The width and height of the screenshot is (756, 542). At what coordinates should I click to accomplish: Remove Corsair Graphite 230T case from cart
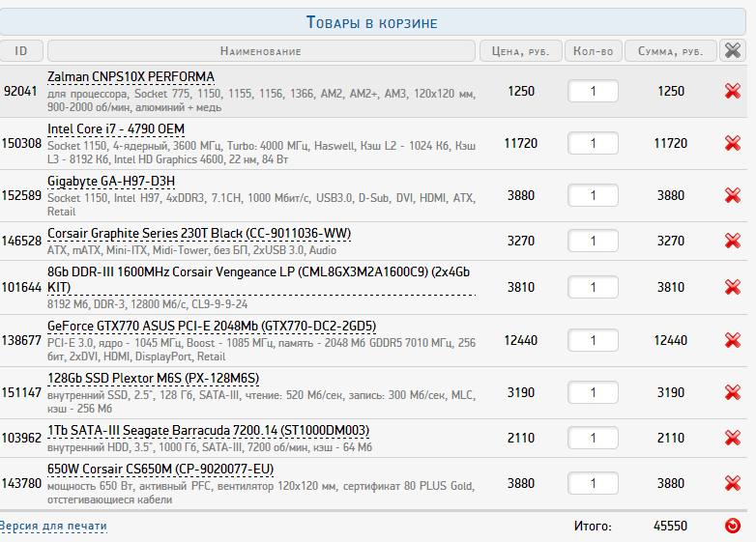[733, 241]
